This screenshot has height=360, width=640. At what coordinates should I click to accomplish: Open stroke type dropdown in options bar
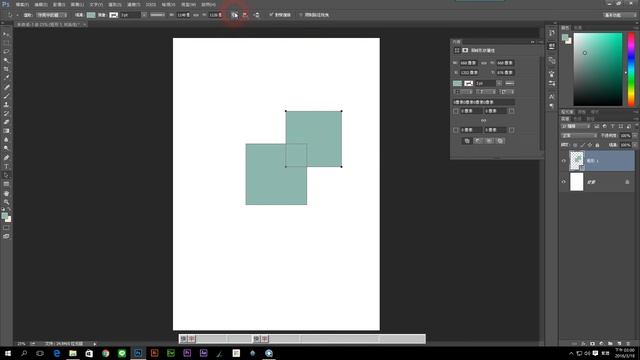click(x=158, y=15)
